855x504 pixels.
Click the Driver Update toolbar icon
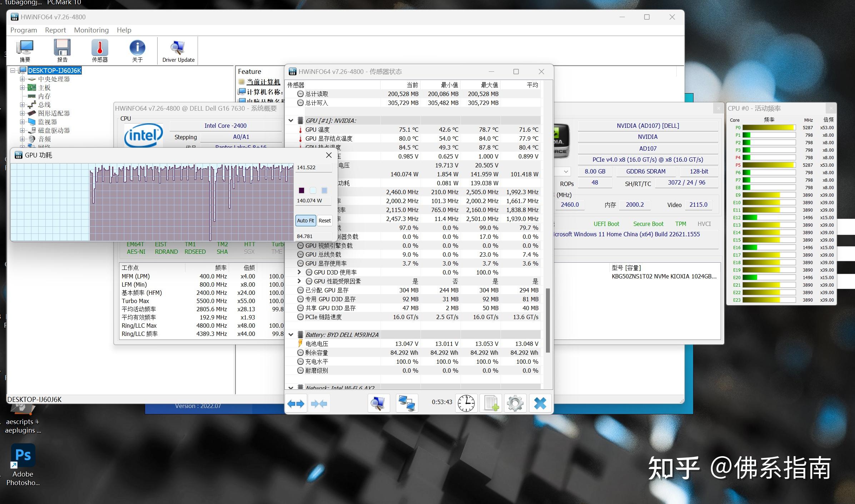178,50
